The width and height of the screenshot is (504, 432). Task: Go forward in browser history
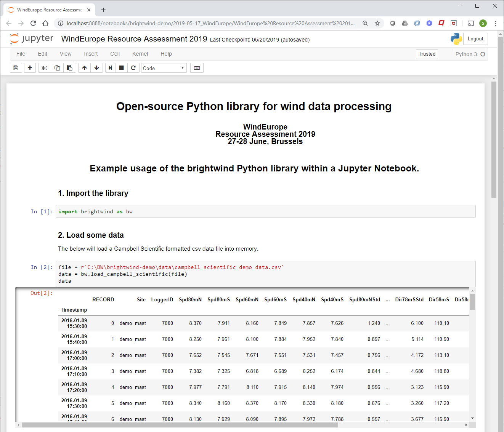[21, 23]
